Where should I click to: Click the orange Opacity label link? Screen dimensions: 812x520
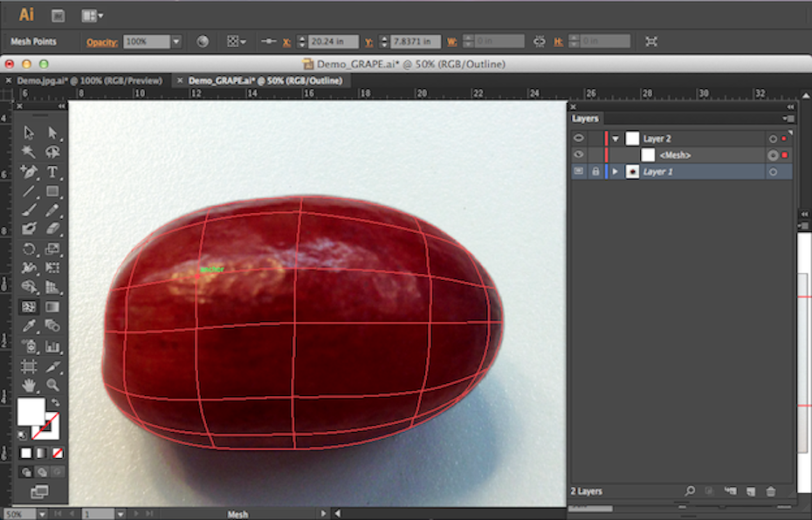click(101, 42)
